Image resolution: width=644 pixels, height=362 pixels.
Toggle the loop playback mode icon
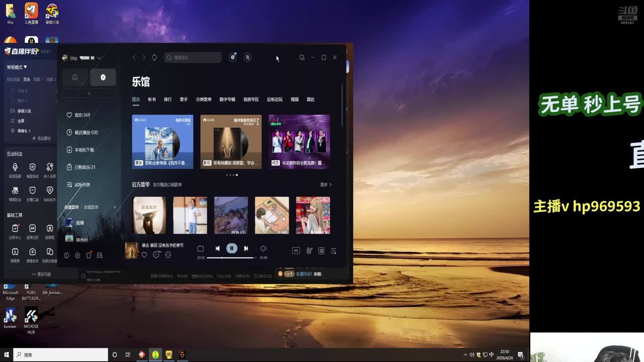(200, 248)
